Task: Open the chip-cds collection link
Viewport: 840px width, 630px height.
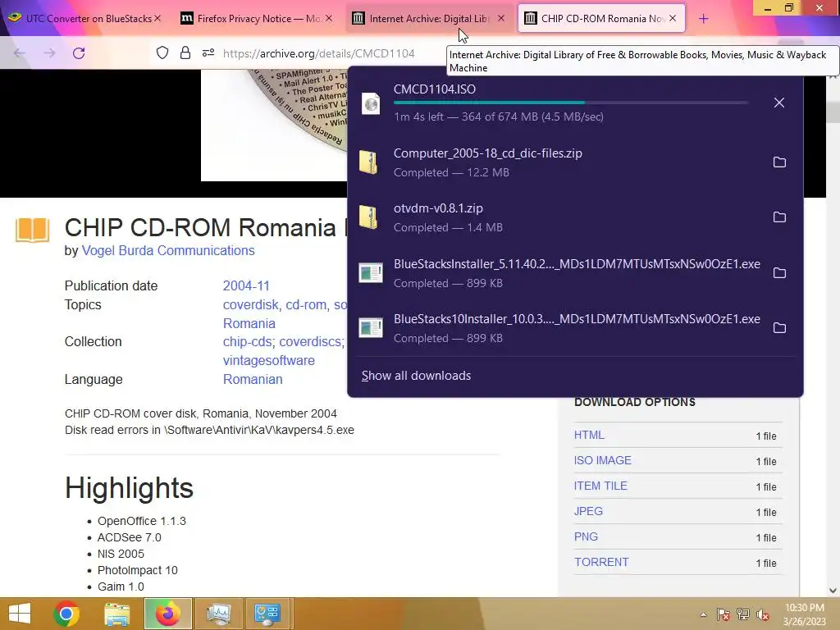Action: pyautogui.click(x=247, y=342)
